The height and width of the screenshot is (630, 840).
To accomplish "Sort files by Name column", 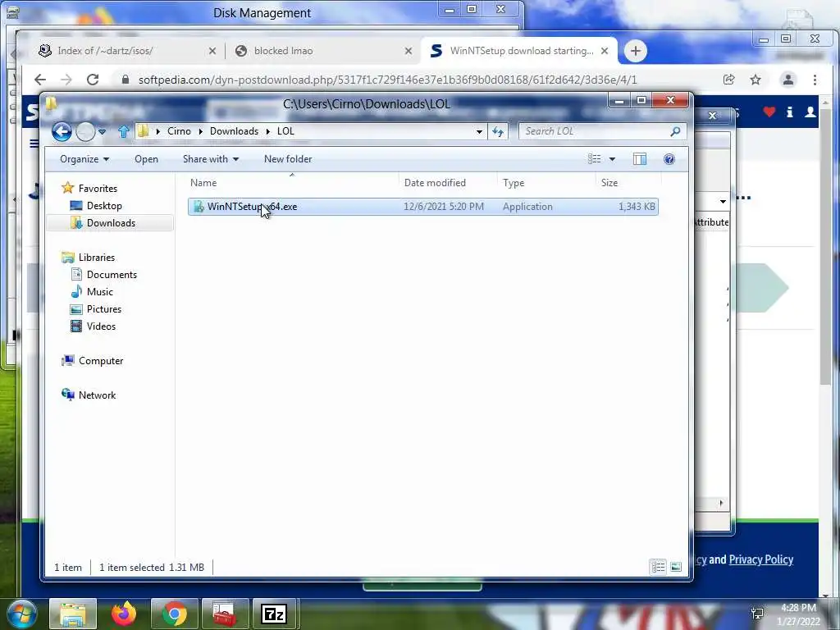I will click(x=293, y=183).
